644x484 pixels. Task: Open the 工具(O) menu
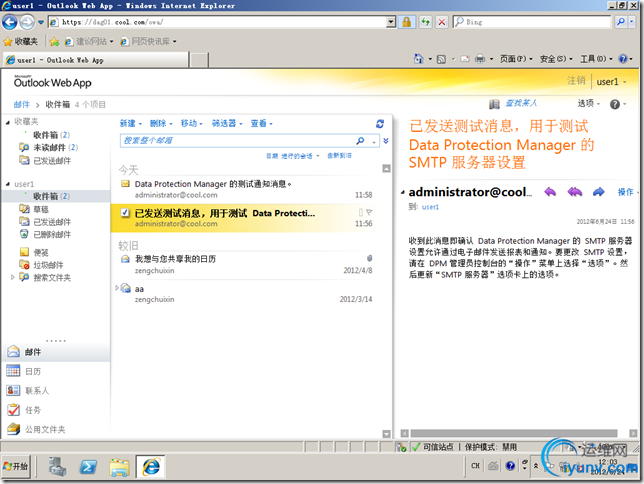pos(596,59)
